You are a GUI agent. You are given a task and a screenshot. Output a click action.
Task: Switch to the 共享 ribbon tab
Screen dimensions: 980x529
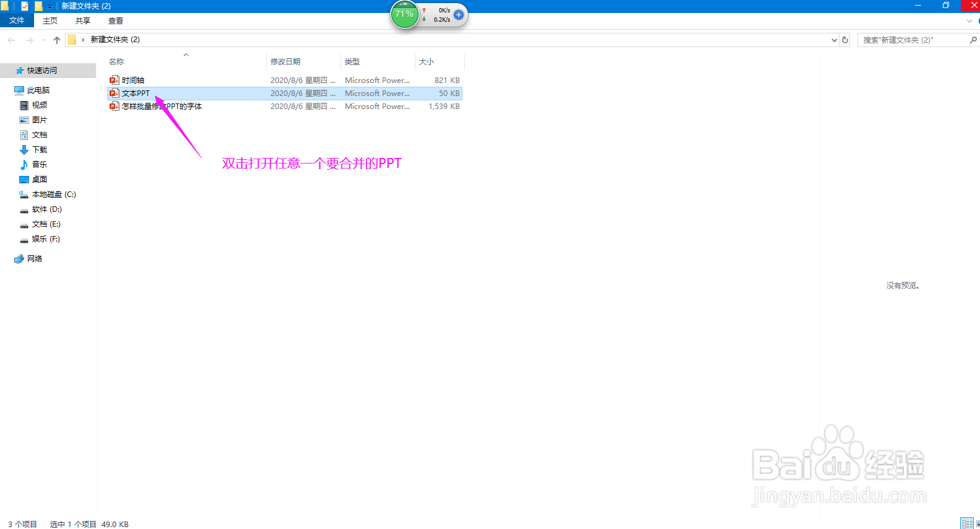point(83,20)
